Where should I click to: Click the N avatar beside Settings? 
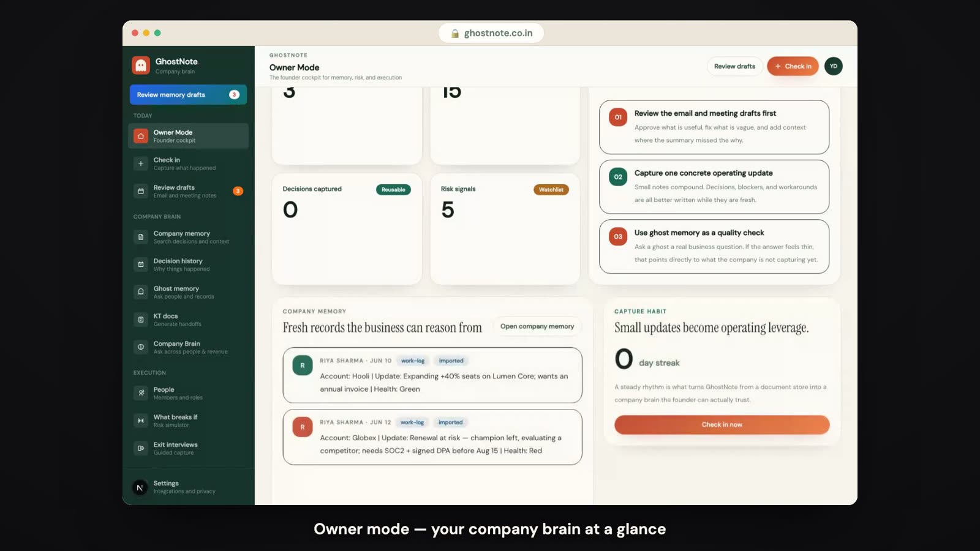140,488
